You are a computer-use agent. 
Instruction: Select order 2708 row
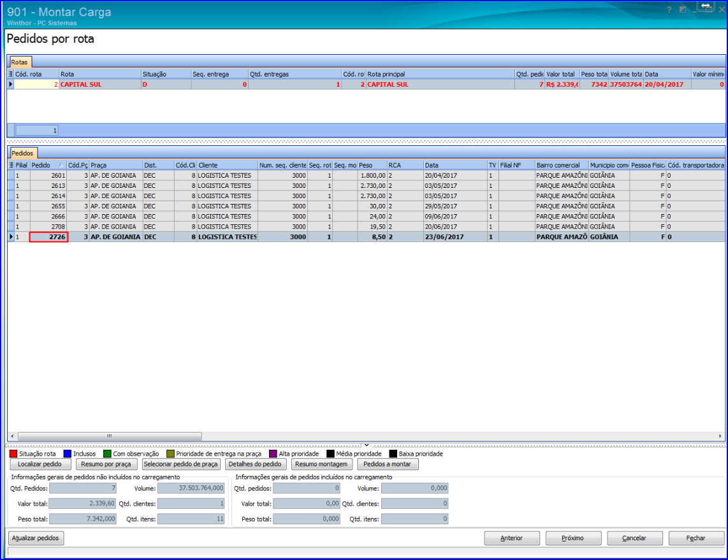click(x=367, y=226)
